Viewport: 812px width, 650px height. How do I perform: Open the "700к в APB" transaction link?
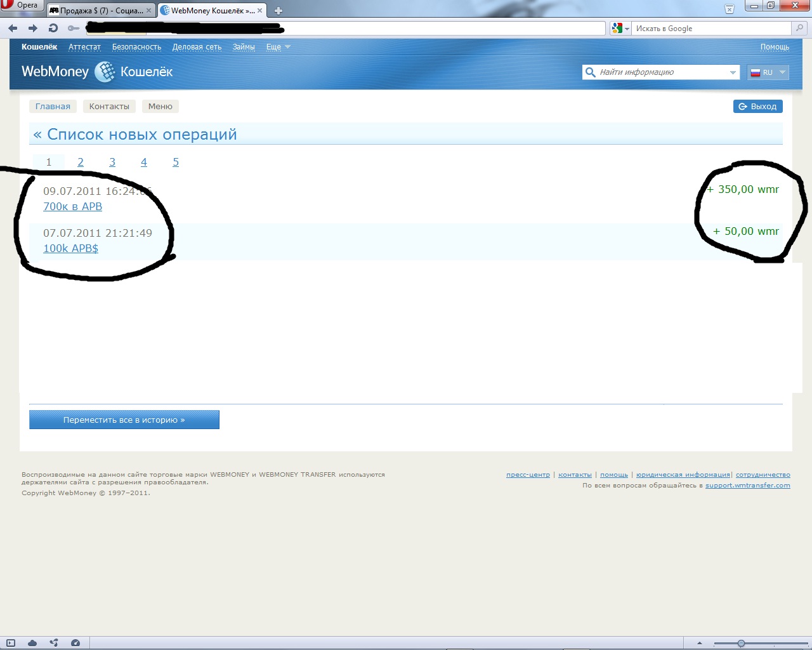[72, 206]
